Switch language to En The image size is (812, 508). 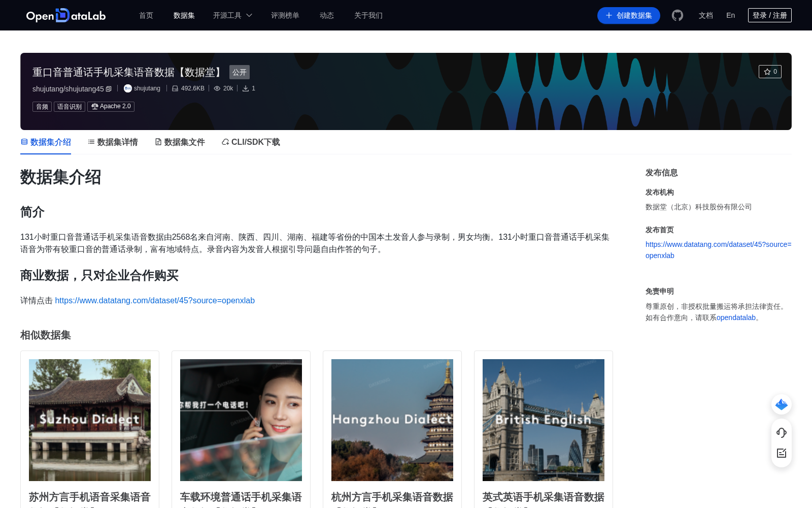(x=731, y=15)
